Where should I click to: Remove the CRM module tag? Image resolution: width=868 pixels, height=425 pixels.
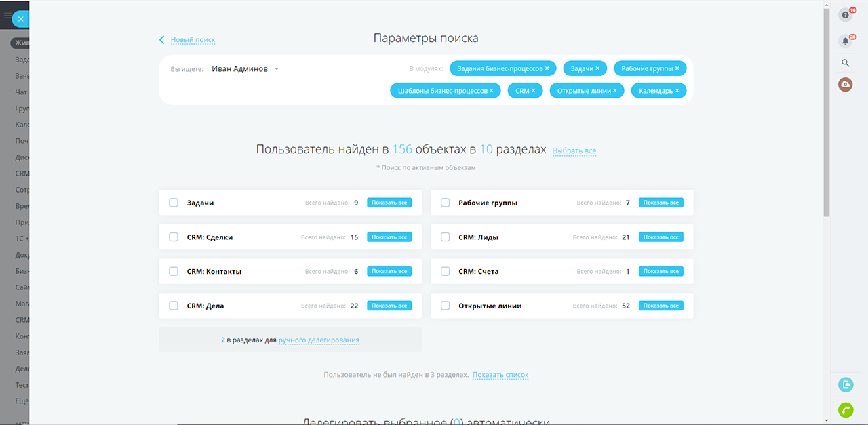[533, 90]
